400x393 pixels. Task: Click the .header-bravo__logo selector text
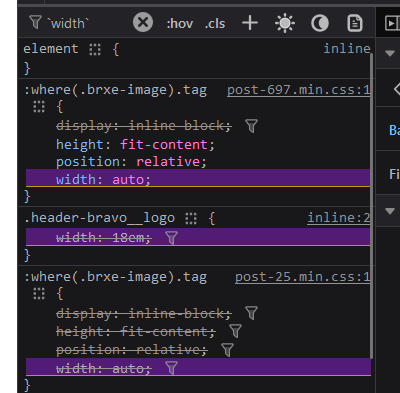click(99, 218)
